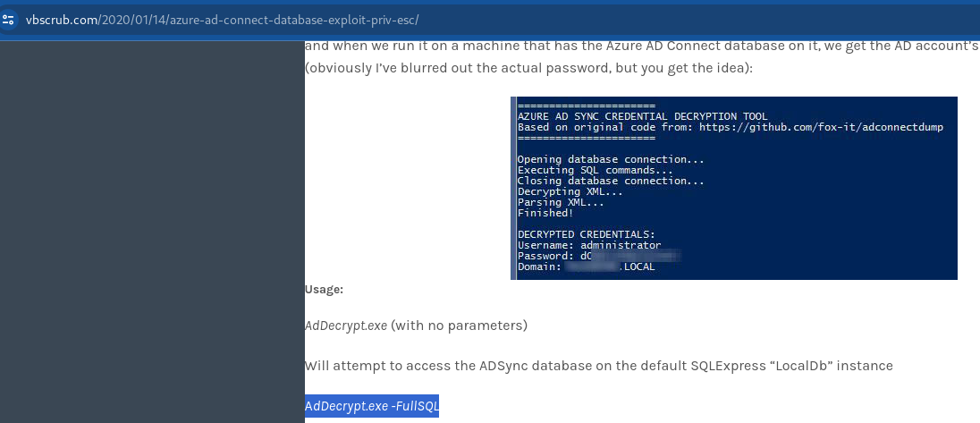Select "DECRYPTED CREDENTIALS:" in the console image
Viewport: 980px width, 423px height.
point(586,234)
